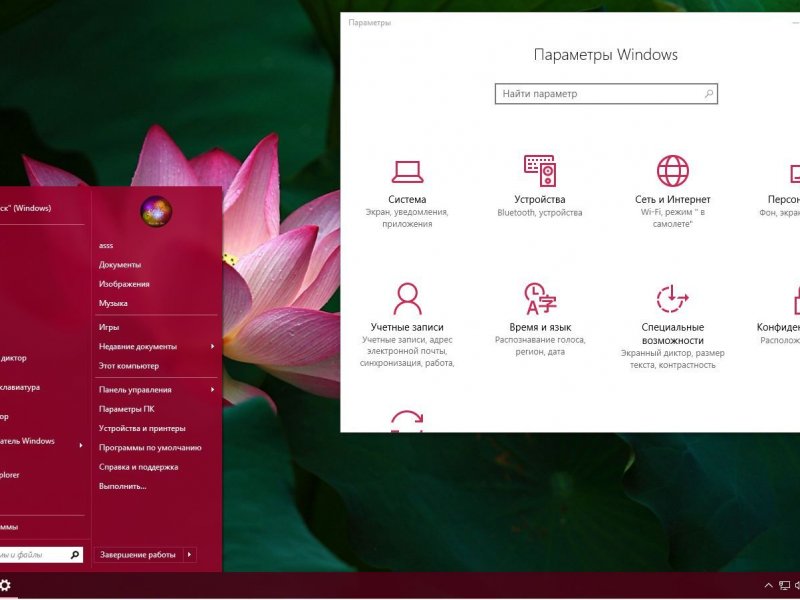The width and height of the screenshot is (800, 600).
Task: Expand the submenu arrow next to the 'атель Windows' entry
Action: [x=81, y=445]
